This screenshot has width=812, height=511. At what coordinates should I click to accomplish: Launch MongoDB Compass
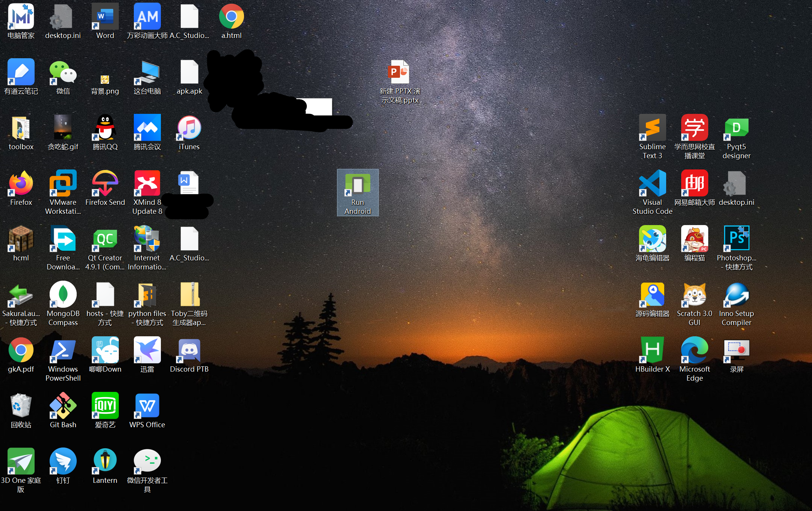click(x=63, y=304)
